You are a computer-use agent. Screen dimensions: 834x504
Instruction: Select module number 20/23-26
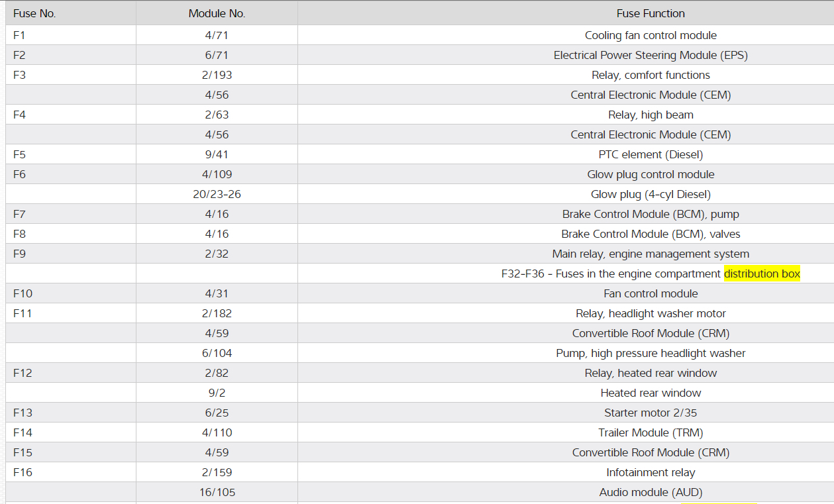[x=217, y=194]
